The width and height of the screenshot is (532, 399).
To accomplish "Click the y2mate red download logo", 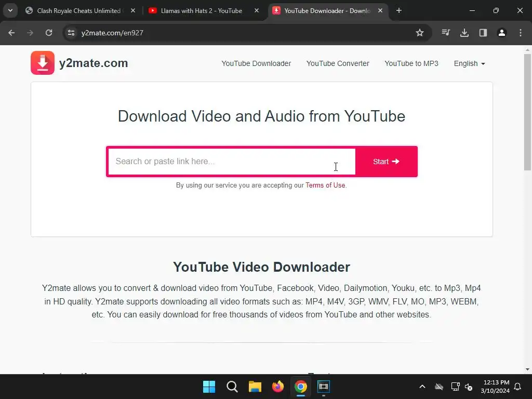I will pyautogui.click(x=43, y=63).
